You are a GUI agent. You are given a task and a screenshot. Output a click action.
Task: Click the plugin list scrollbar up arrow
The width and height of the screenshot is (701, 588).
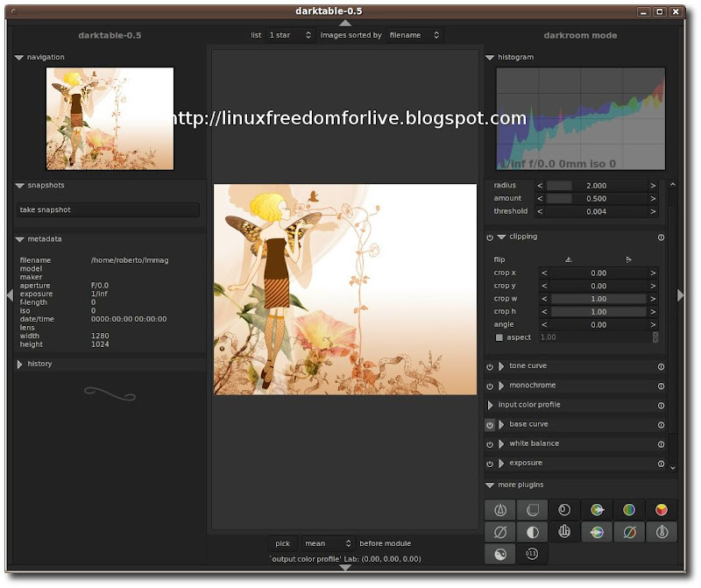click(673, 184)
